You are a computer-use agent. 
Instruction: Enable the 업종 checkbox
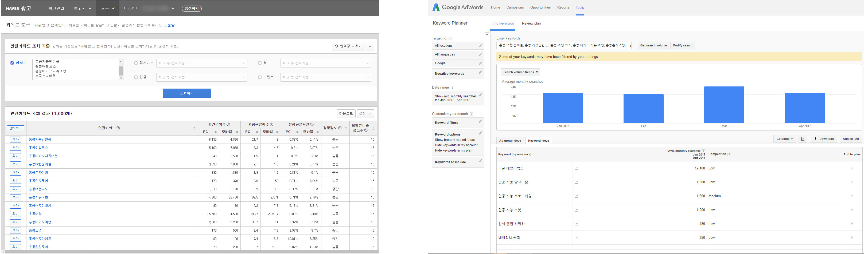click(136, 77)
